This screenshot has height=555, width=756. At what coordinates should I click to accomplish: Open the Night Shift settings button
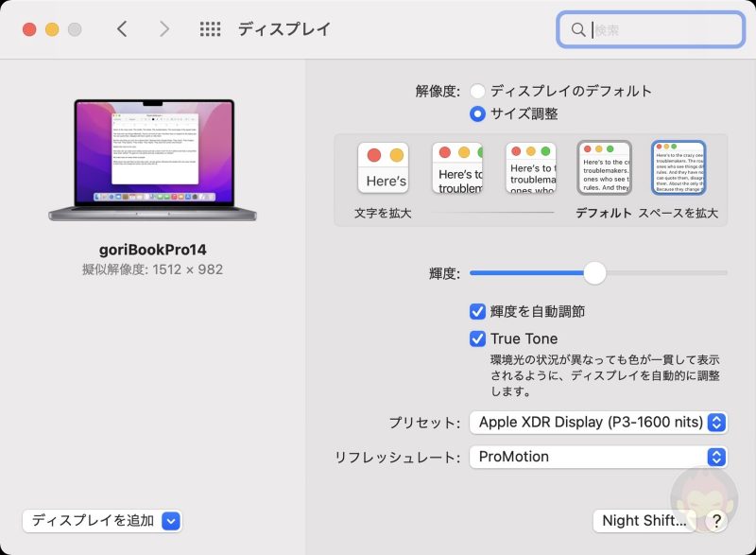(x=644, y=520)
